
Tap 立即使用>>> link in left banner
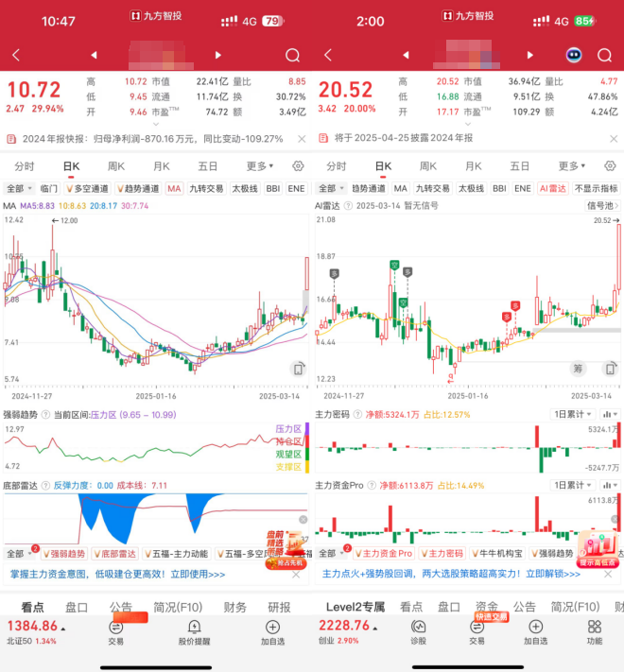198,575
